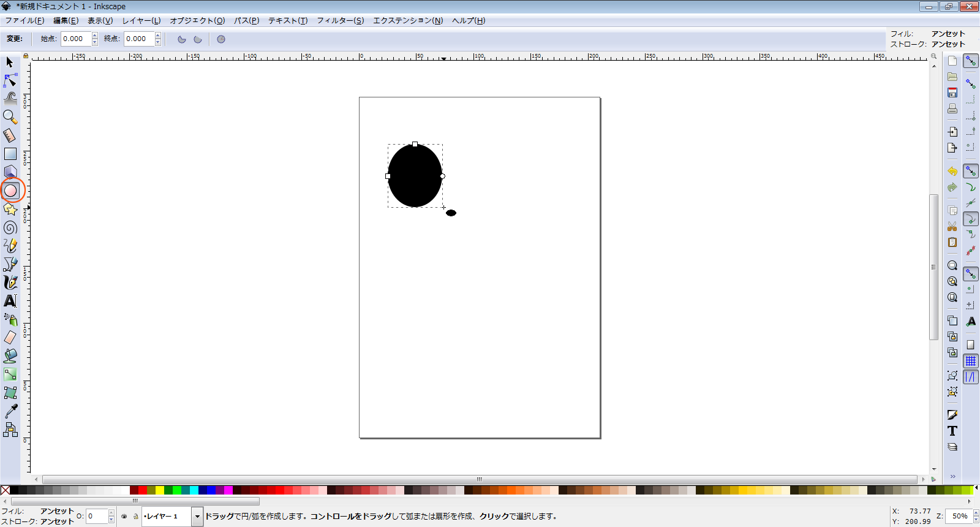Expand the zoom percentage stepper
Image resolution: width=980 pixels, height=527 pixels.
click(x=976, y=516)
